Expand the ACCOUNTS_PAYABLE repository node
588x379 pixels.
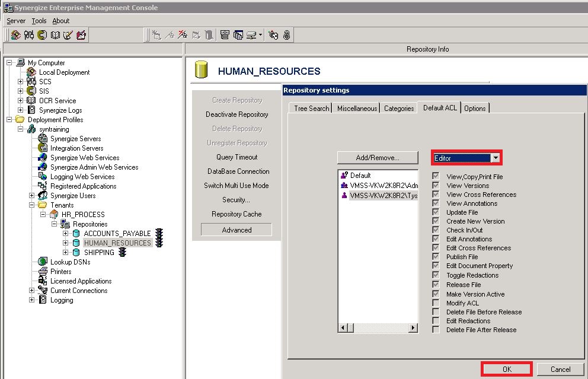click(x=66, y=234)
